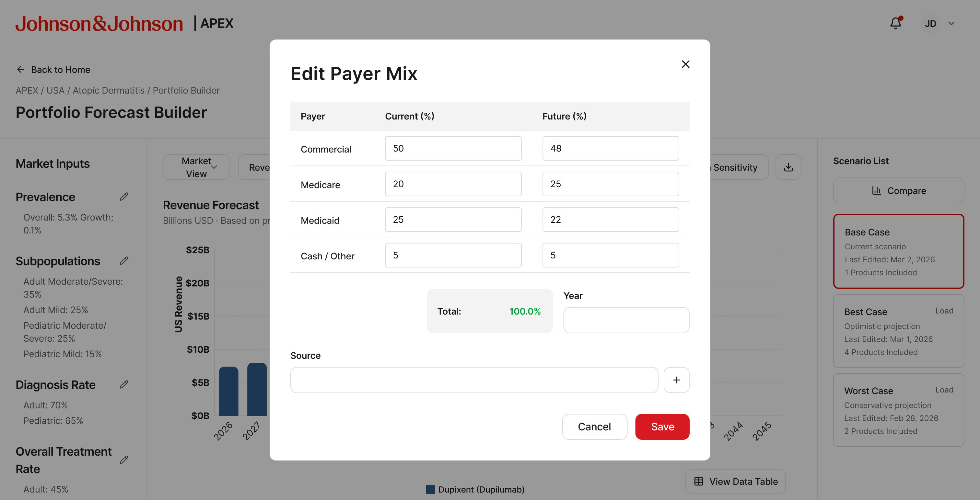
Task: Edit Cash / Other future percentage field
Action: pyautogui.click(x=611, y=255)
